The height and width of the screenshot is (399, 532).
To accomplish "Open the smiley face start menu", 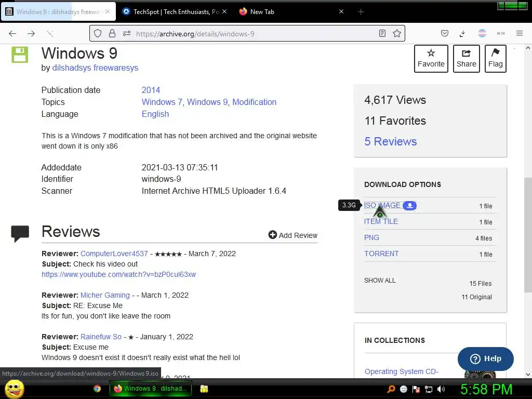I will pyautogui.click(x=15, y=389).
